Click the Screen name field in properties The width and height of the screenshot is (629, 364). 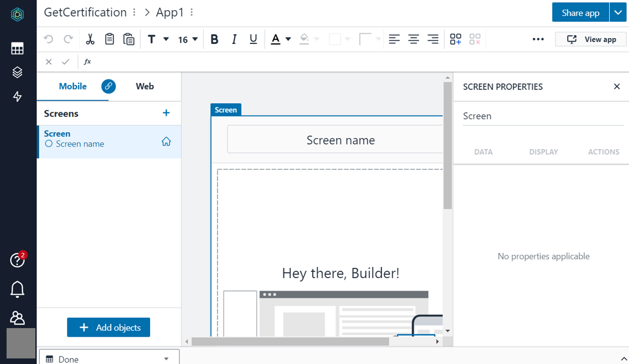(544, 116)
